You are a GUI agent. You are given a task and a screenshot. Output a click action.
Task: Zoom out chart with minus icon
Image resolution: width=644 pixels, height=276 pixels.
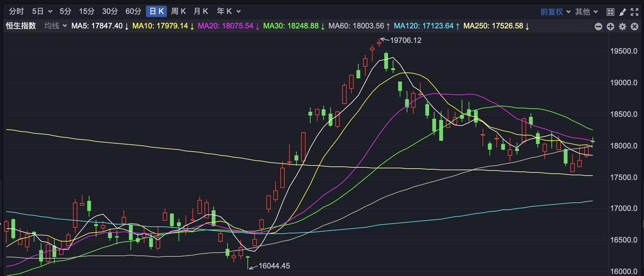point(598,27)
